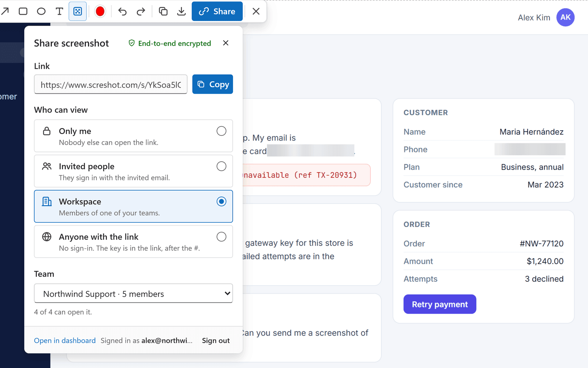588x368 pixels.
Task: Open the Team dropdown Northwind Support
Action: tap(133, 293)
